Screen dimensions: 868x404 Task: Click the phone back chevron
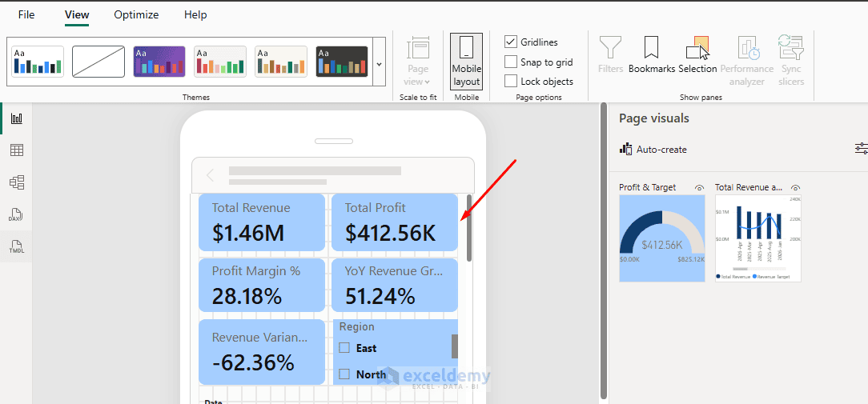tap(210, 175)
